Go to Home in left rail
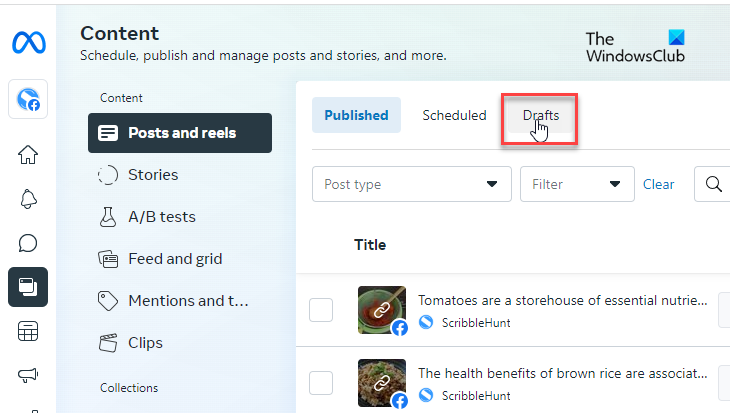 28,155
